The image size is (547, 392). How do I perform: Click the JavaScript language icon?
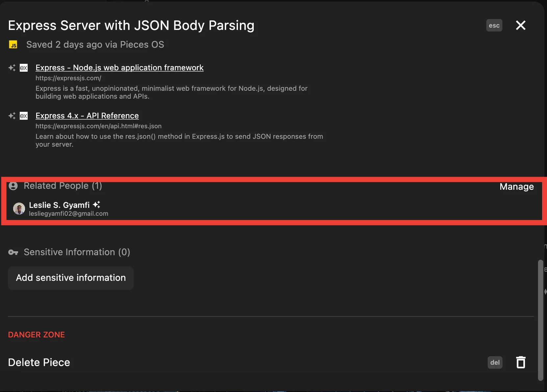pos(13,45)
